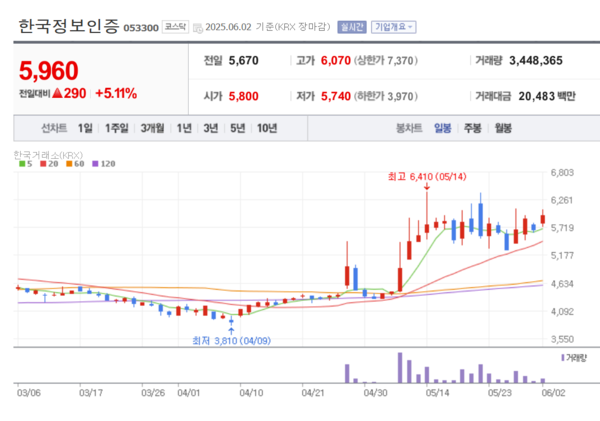
Task: Click the 05/14 date axis label
Action: pos(437,393)
